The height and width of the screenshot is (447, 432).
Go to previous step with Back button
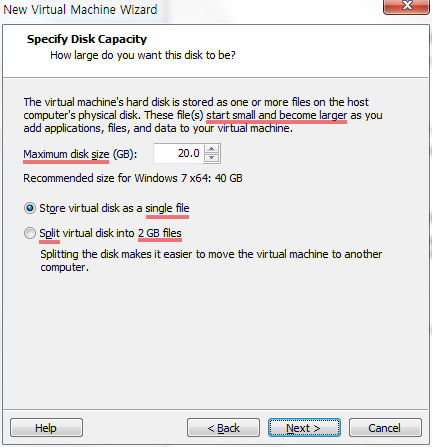[223, 428]
